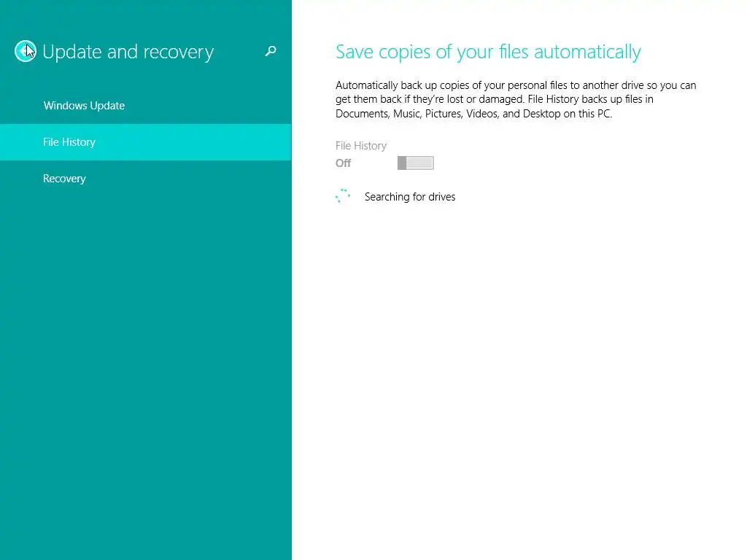Image resolution: width=747 pixels, height=560 pixels.
Task: Click the searching progress spinner
Action: (343, 196)
